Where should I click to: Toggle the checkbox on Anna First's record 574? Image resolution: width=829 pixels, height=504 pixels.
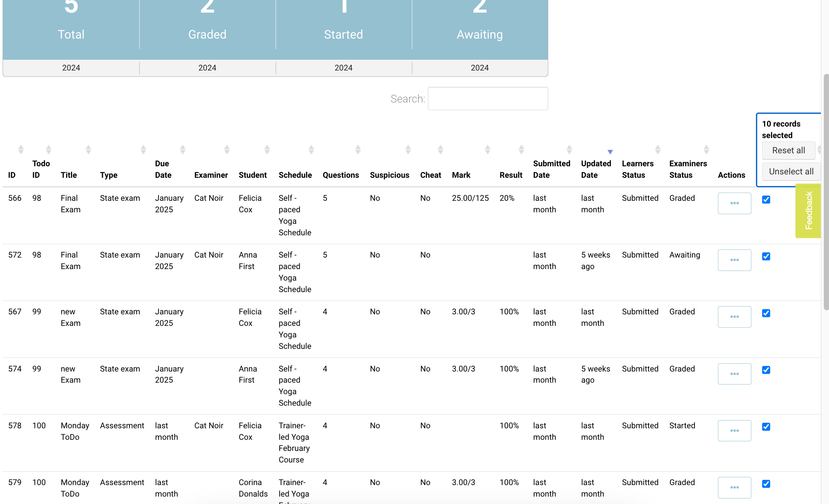(x=766, y=370)
